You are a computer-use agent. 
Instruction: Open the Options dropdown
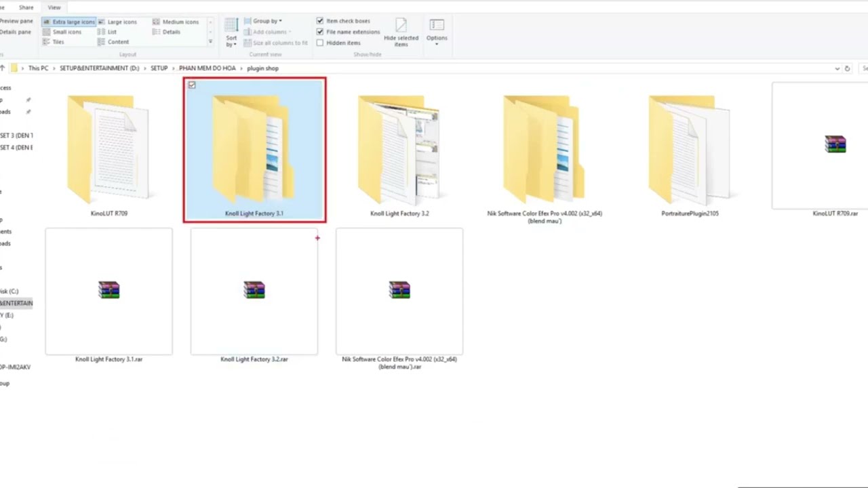[x=437, y=32]
